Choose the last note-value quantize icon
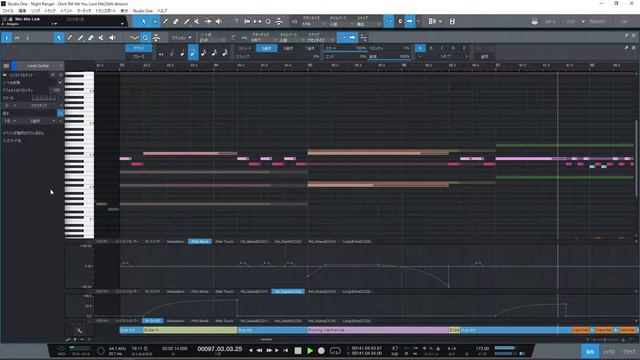Screen dimensions: 640x360 [x=225, y=52]
